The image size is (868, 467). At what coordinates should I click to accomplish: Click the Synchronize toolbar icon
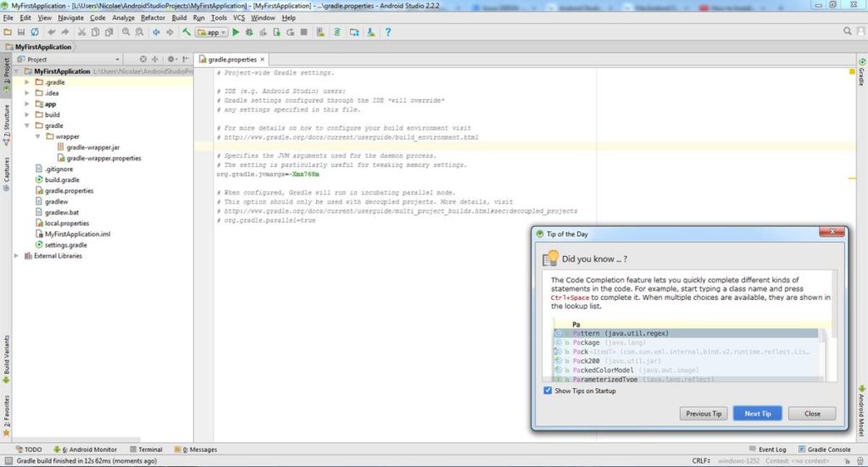(34, 32)
